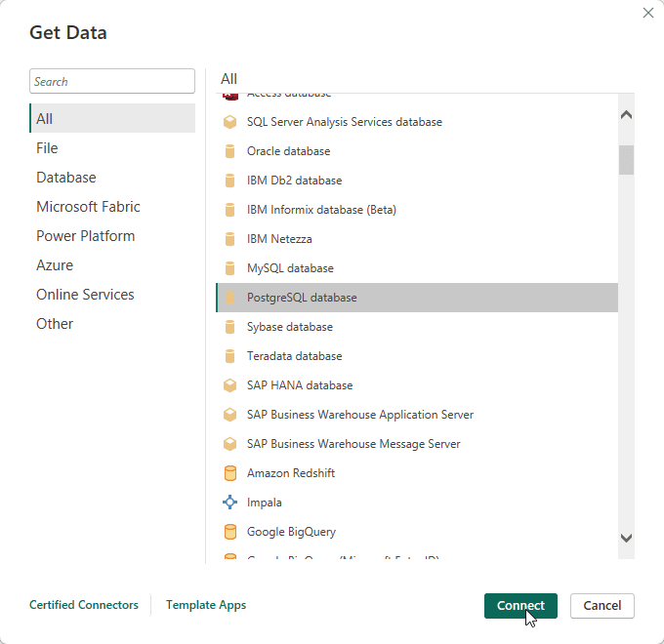Viewport: 664px width, 644px height.
Task: Choose "Oracle database" entry text
Action: pos(288,151)
